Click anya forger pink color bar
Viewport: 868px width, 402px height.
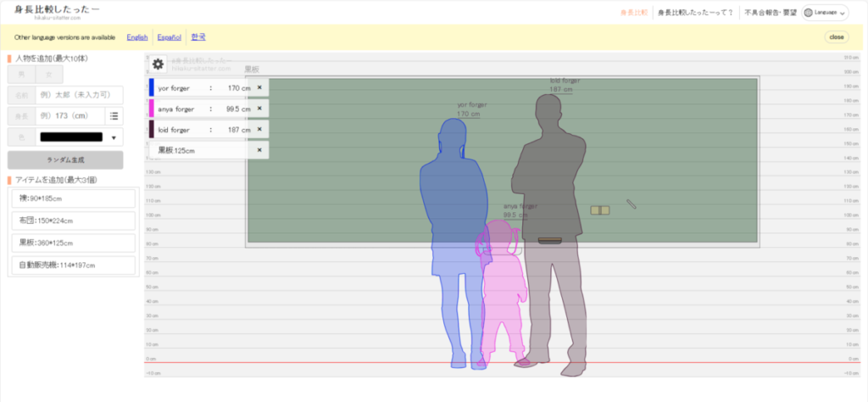click(151, 109)
